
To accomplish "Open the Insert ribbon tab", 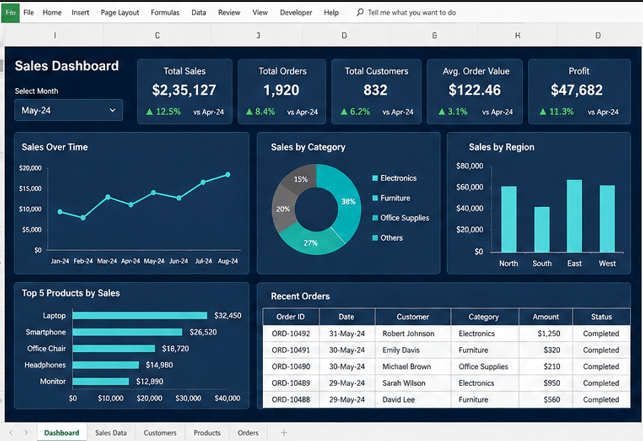I will (80, 12).
